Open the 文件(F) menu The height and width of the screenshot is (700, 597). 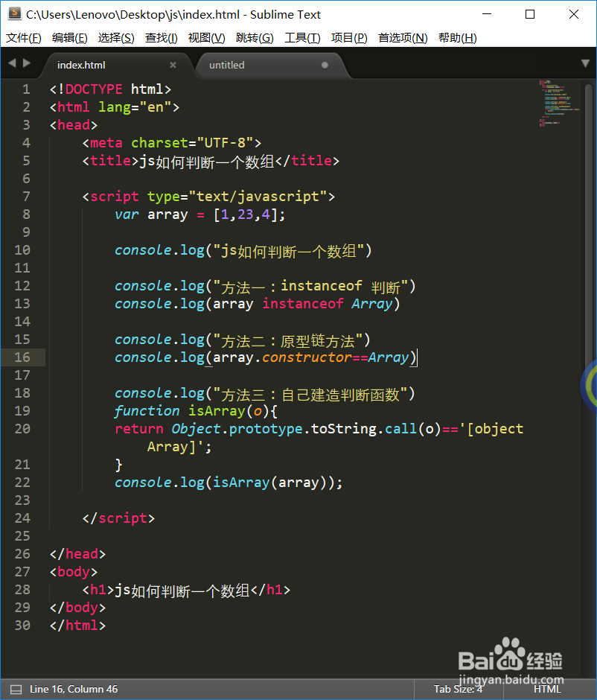(x=24, y=38)
